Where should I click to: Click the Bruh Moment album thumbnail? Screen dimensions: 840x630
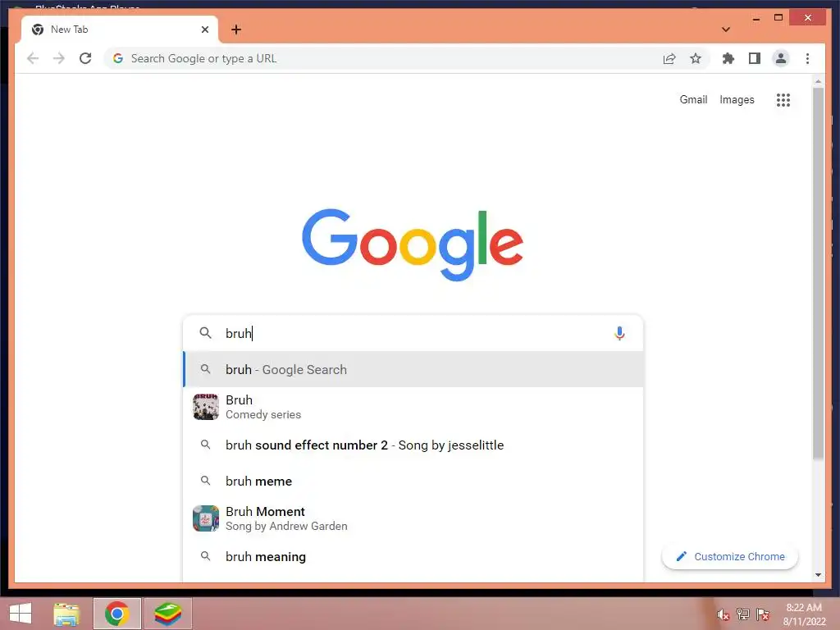tap(206, 518)
